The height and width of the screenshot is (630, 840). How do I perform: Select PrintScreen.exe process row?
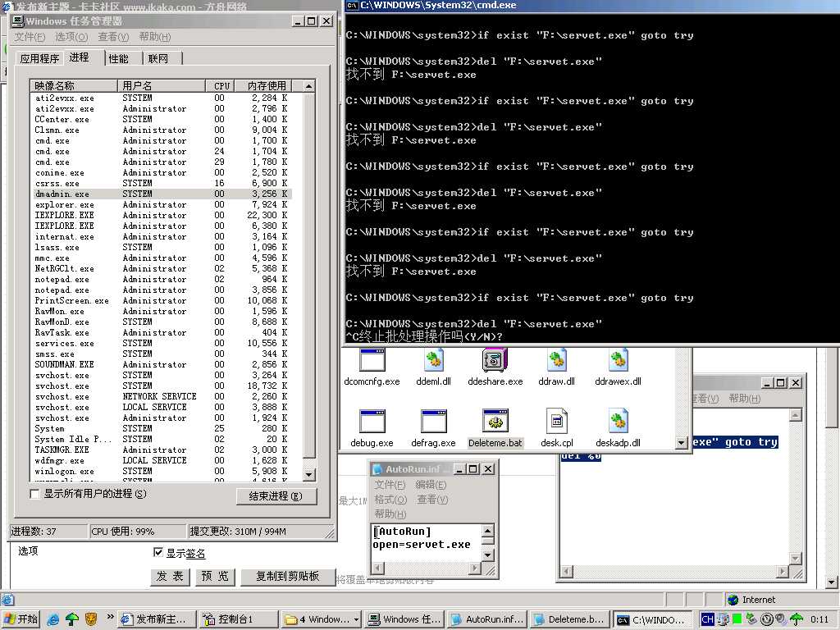coord(162,300)
